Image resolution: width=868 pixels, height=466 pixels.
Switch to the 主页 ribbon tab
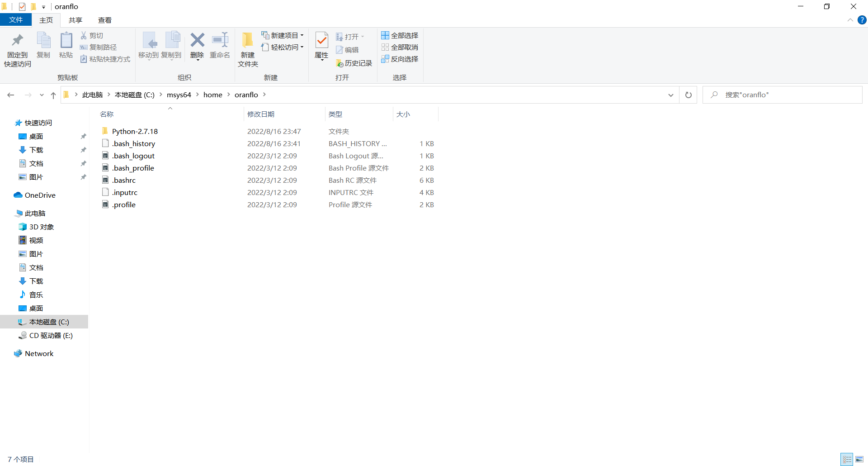[46, 20]
